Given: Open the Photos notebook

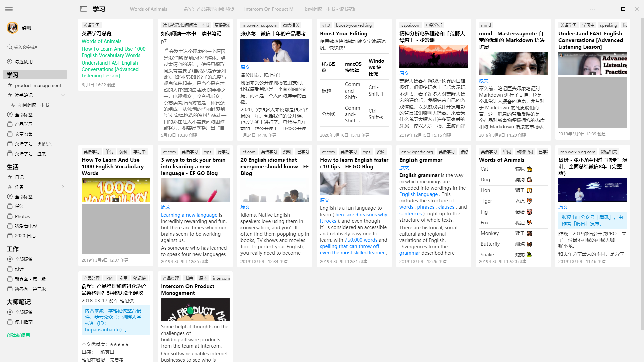Looking at the screenshot, I should [x=22, y=216].
